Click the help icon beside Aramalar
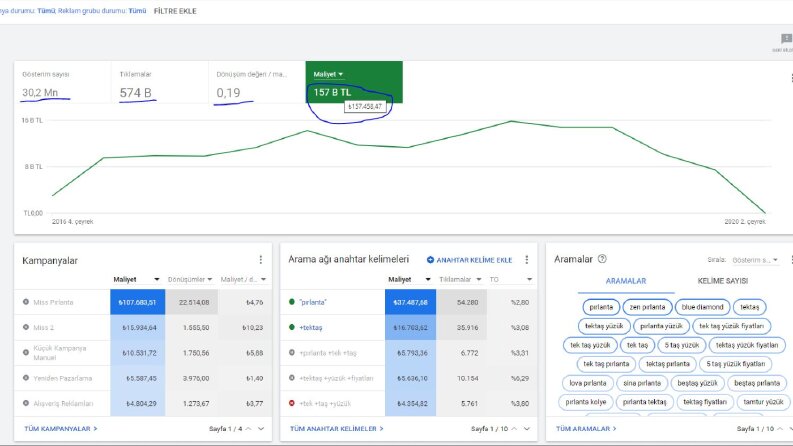This screenshot has width=793, height=446. [602, 259]
